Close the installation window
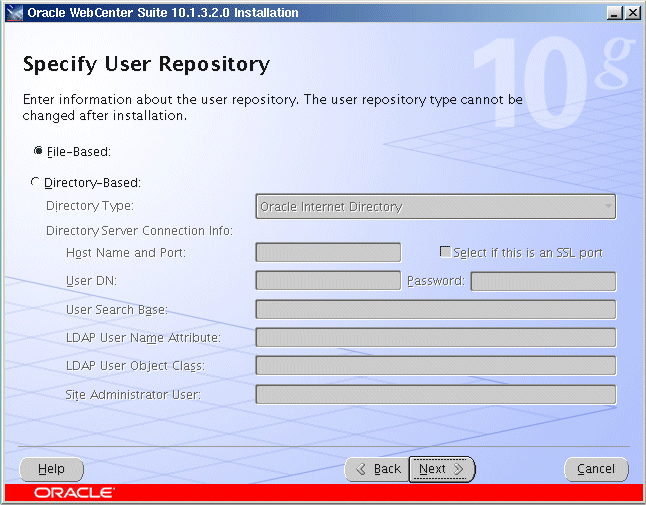646x505 pixels. (x=632, y=13)
